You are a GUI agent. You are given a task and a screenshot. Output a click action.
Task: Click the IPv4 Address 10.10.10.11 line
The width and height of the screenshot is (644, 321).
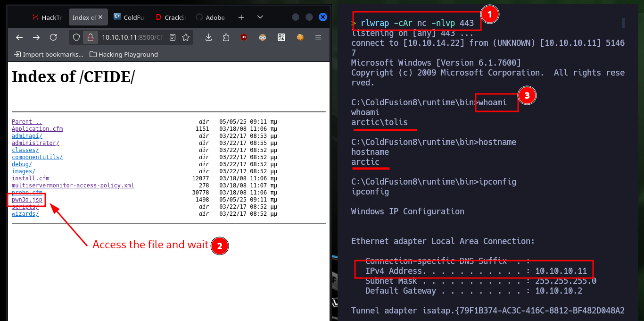[476, 271]
